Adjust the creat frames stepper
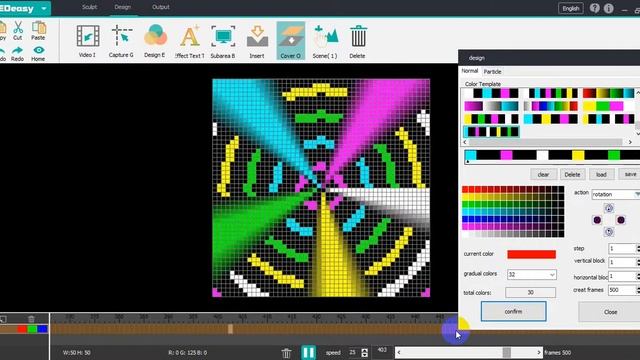This screenshot has height=360, width=640. pos(638,290)
